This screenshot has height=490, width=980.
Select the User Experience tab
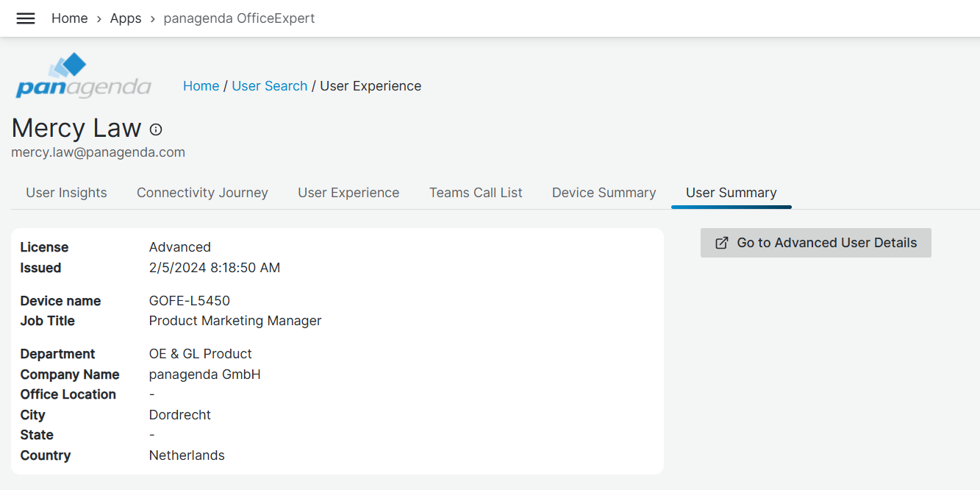[x=348, y=193]
